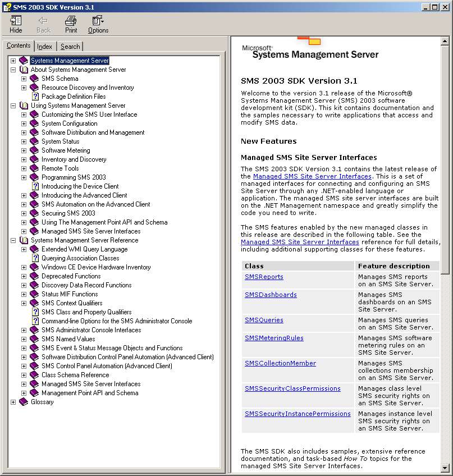Click the content pane scroll up arrow
Screen dimensions: 453x476
445,40
